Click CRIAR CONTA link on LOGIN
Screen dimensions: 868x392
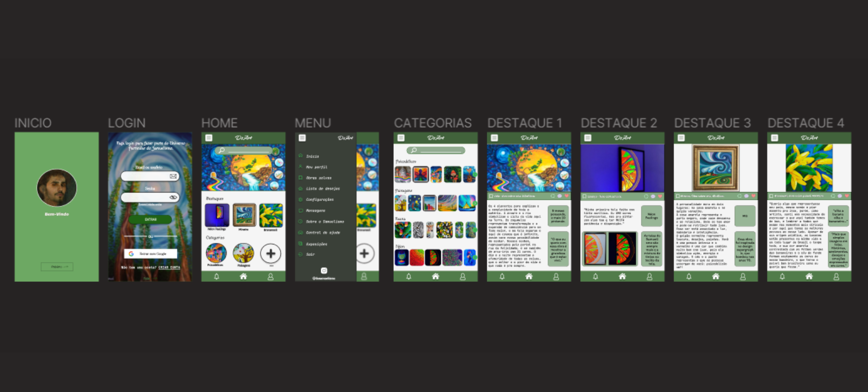point(169,268)
